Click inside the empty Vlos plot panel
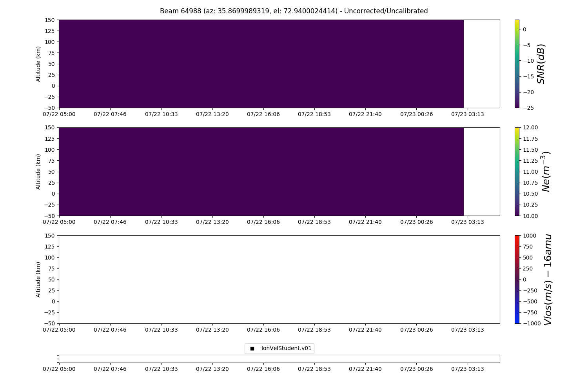588x392 pixels. tap(279, 279)
